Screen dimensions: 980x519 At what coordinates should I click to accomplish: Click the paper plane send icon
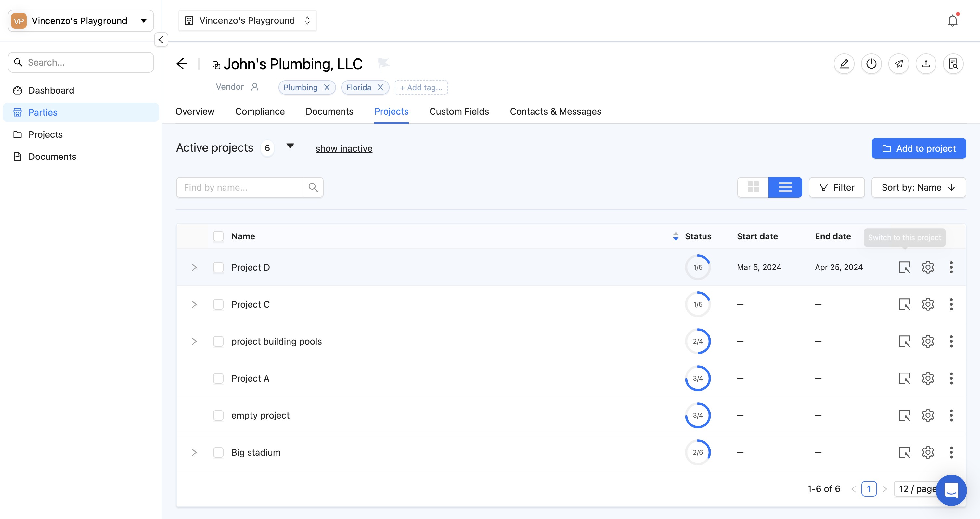point(898,64)
